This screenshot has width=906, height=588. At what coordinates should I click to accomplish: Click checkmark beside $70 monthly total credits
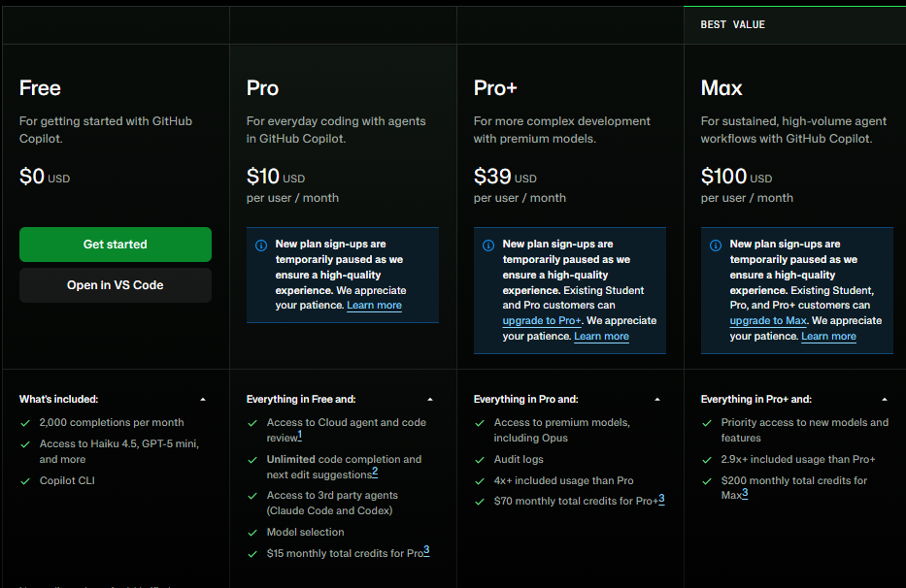pyautogui.click(x=480, y=502)
